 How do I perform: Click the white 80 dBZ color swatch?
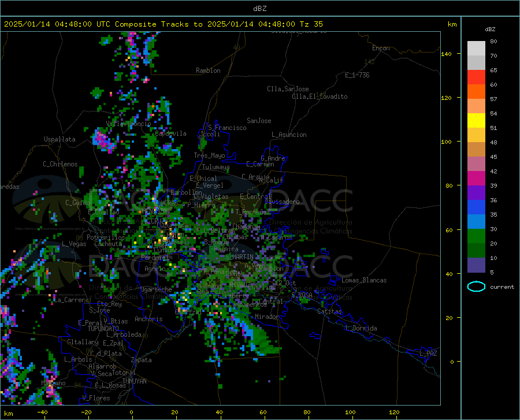[476, 48]
